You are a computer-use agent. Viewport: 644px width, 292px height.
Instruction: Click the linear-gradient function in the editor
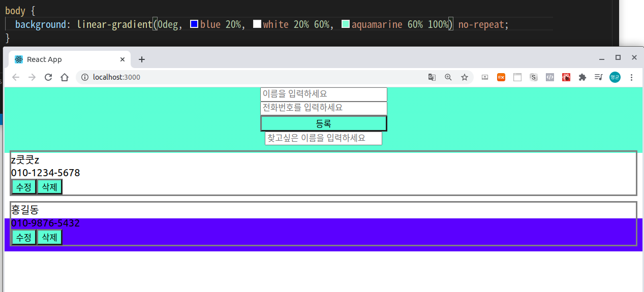[x=114, y=24]
